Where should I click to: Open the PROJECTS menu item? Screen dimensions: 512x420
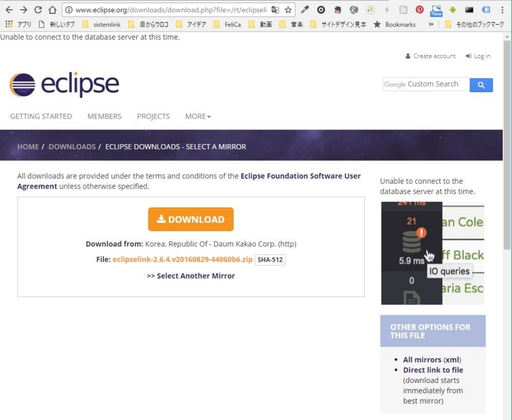(153, 117)
